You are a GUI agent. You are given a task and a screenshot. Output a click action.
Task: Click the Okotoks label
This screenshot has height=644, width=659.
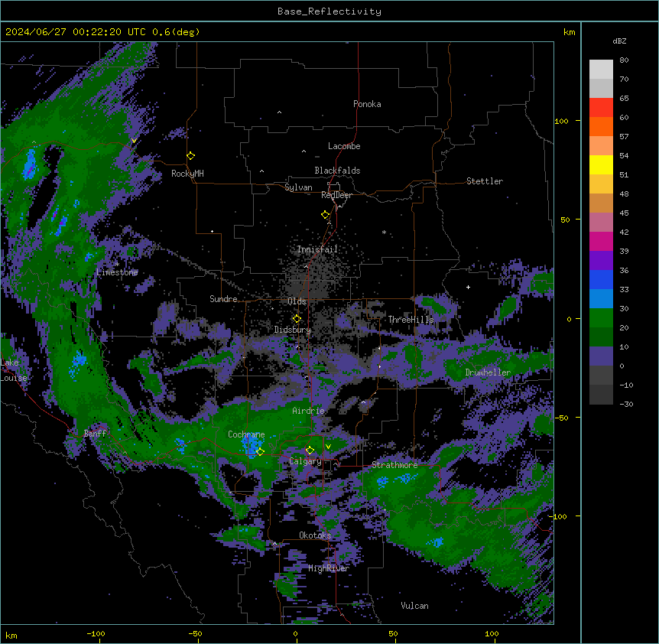tap(315, 535)
